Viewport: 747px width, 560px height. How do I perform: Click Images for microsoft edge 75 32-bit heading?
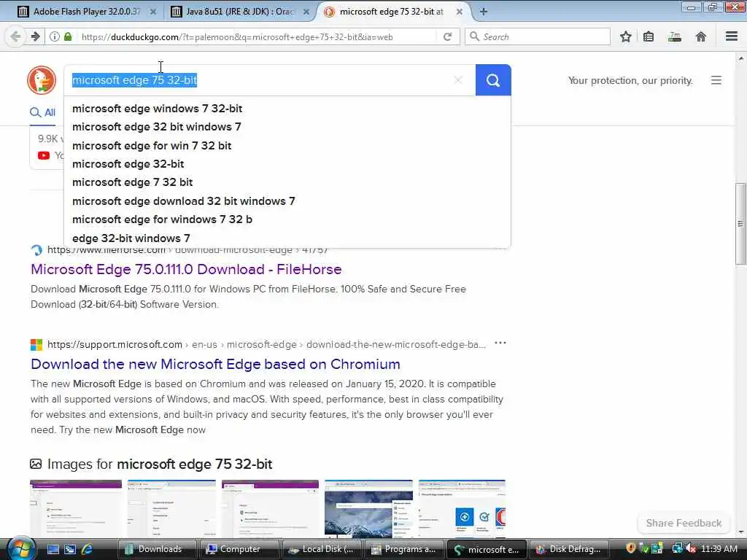click(160, 464)
